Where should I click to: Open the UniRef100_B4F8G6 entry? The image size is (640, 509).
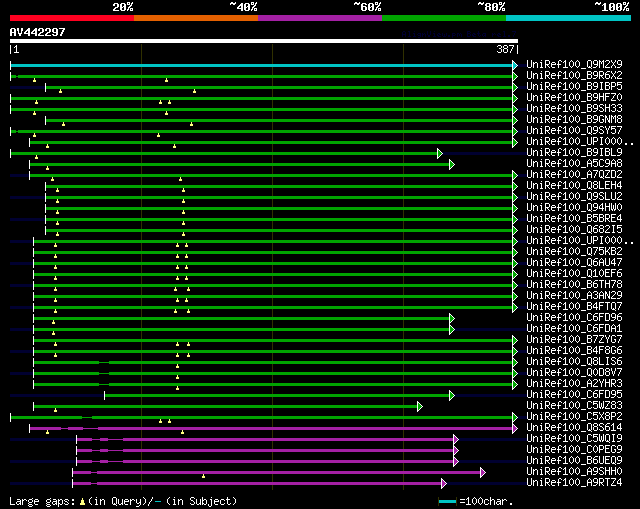(574, 351)
